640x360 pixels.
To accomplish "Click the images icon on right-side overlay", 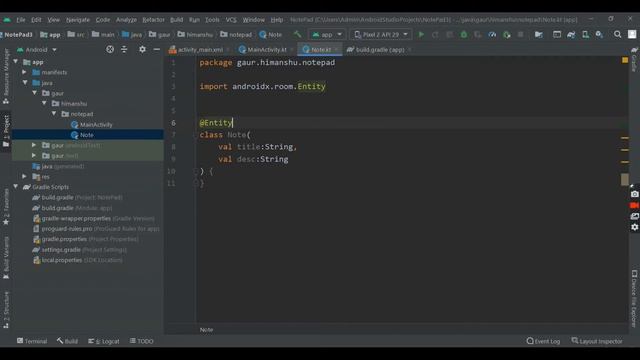I will pos(634,216).
